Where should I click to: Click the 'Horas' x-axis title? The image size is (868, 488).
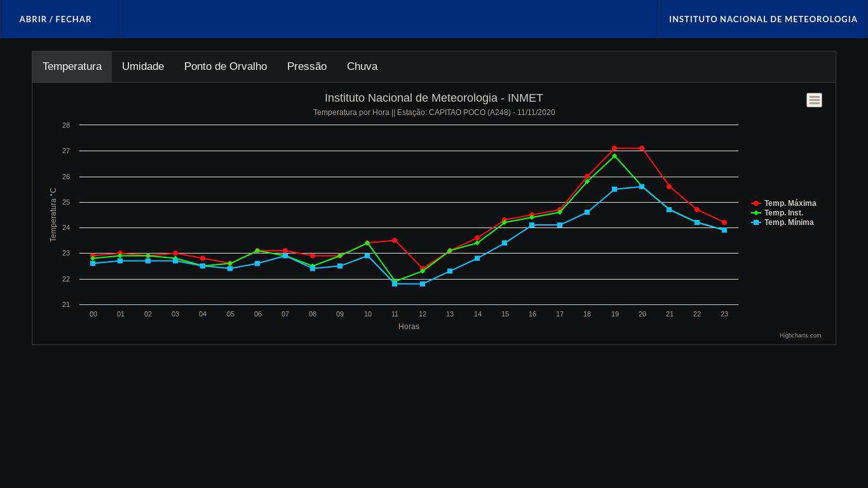(409, 327)
